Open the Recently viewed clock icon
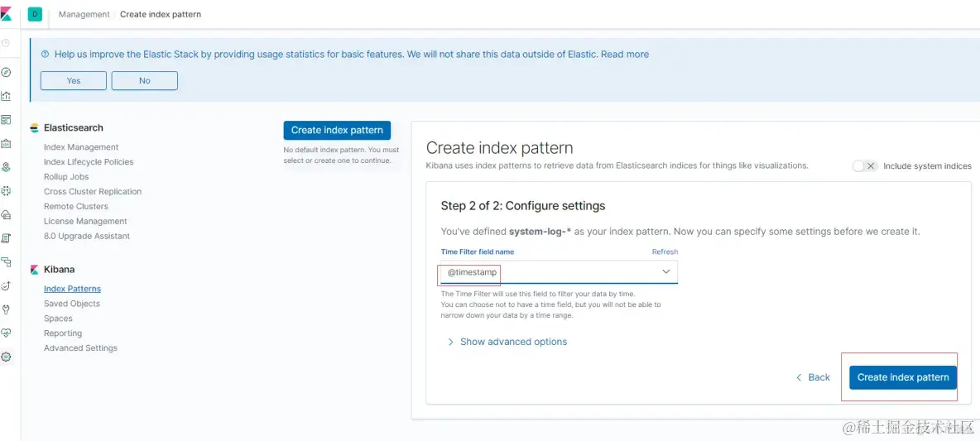Screen dimensions: 980x441 coord(6,43)
